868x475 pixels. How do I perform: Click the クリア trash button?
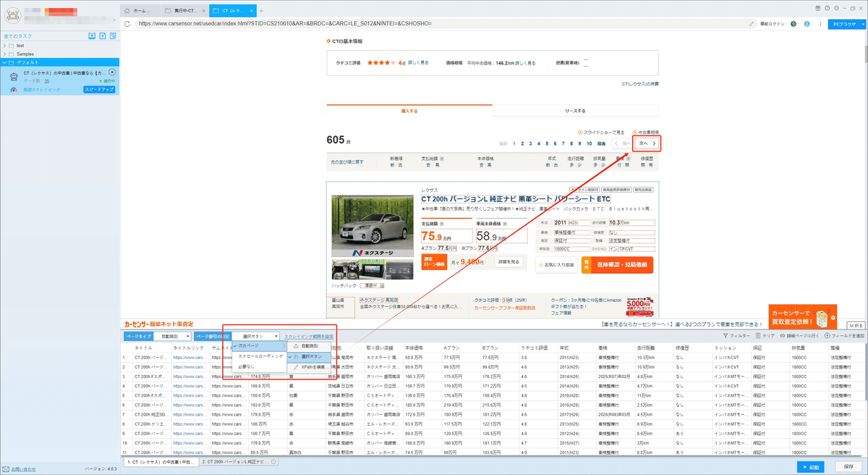coord(765,337)
